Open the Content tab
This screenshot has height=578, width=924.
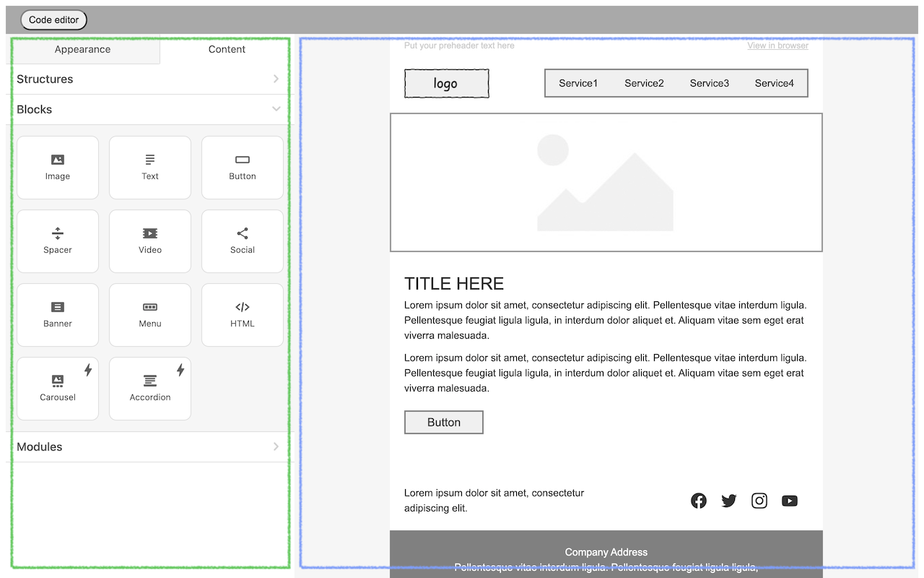coord(227,49)
